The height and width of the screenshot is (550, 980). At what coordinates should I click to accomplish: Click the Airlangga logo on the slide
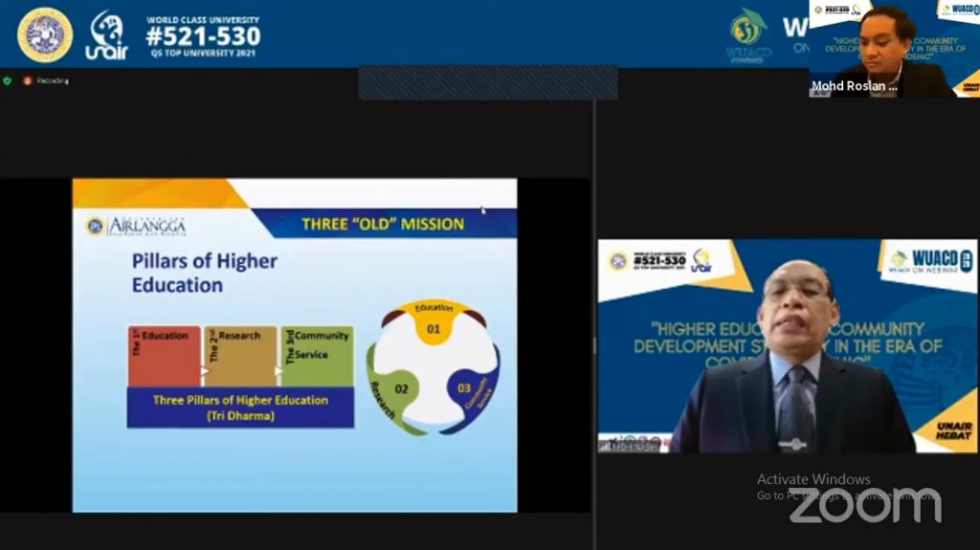137,226
